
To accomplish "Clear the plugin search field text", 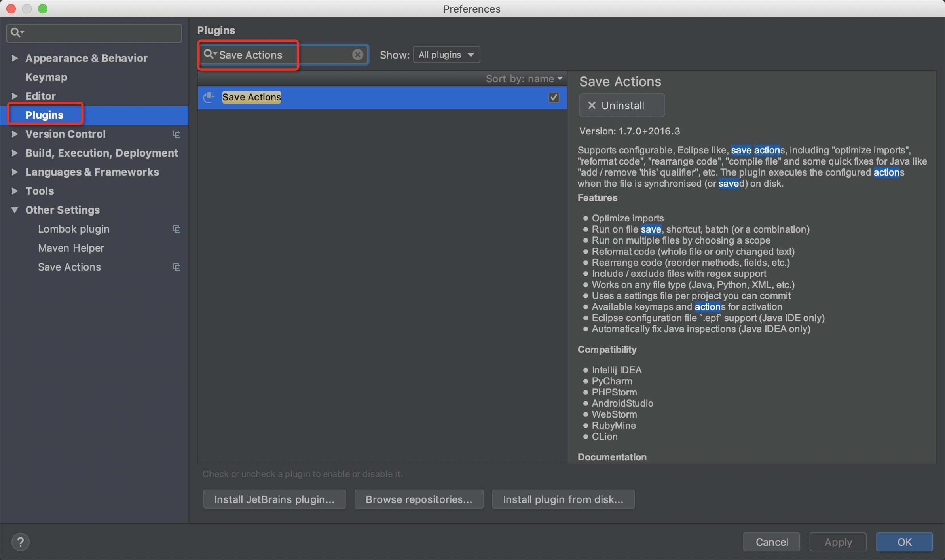I will [357, 55].
